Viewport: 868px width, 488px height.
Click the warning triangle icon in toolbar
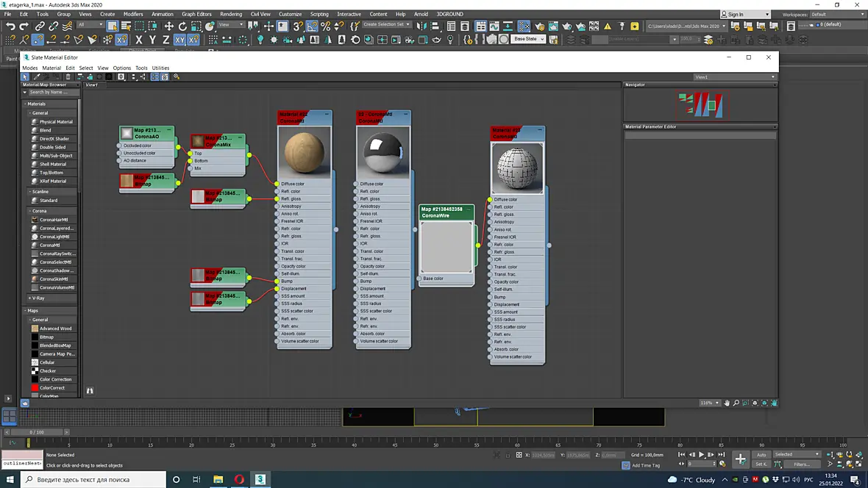(608, 26)
